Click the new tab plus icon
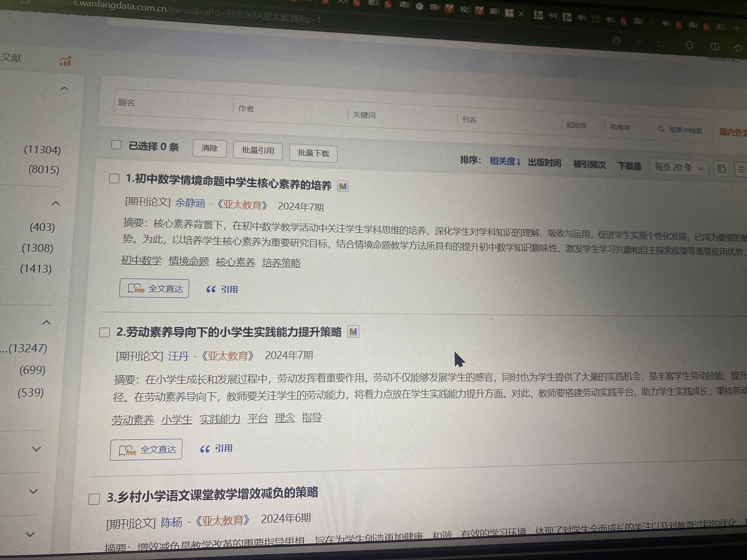 [737, 29]
